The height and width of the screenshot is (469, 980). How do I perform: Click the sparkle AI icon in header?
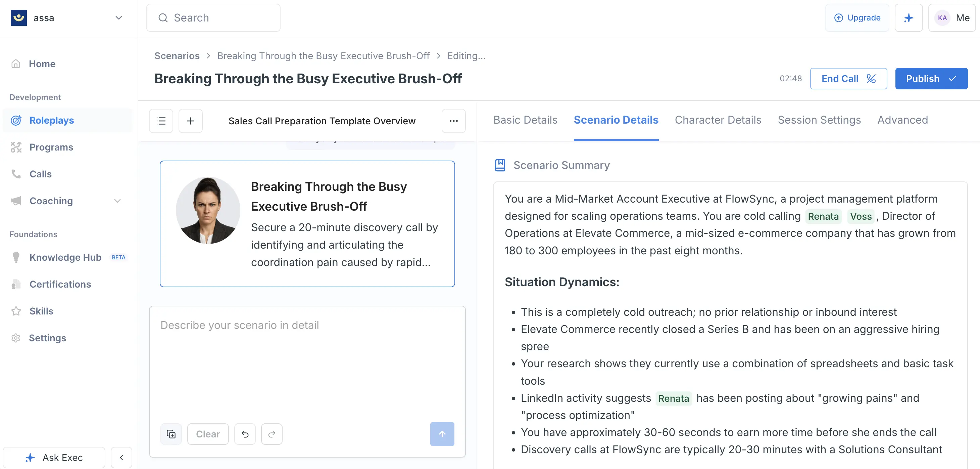coord(909,18)
